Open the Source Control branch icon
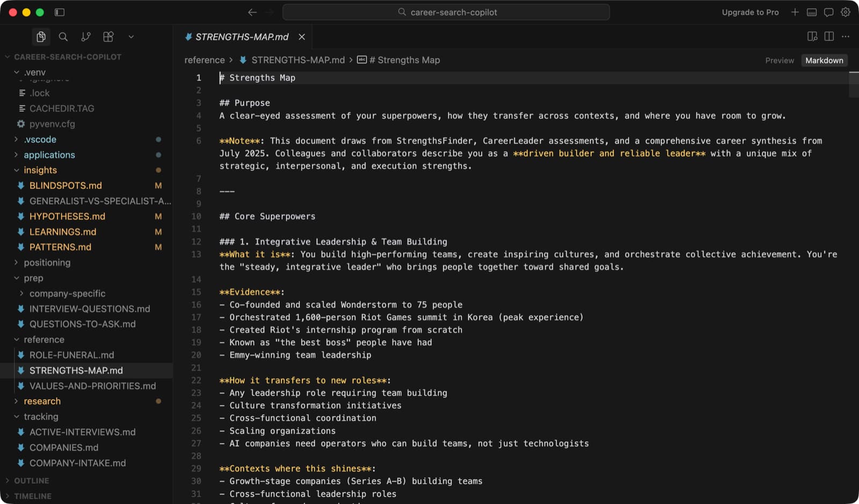This screenshot has width=859, height=504. [x=86, y=36]
